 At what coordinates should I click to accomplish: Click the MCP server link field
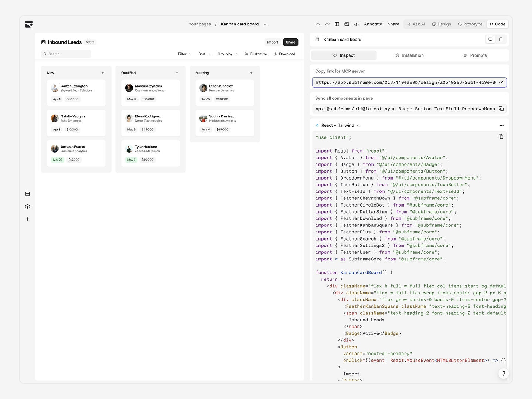pyautogui.click(x=406, y=82)
